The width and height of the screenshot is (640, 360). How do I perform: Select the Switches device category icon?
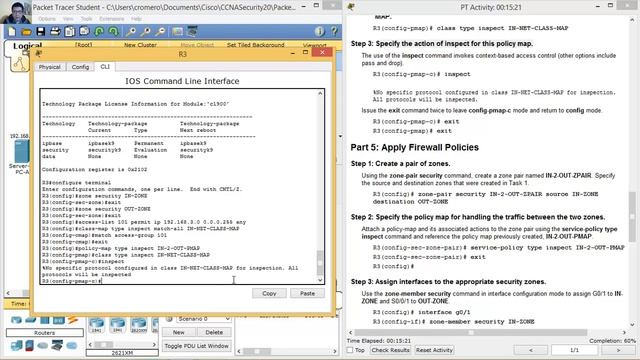(x=31, y=320)
